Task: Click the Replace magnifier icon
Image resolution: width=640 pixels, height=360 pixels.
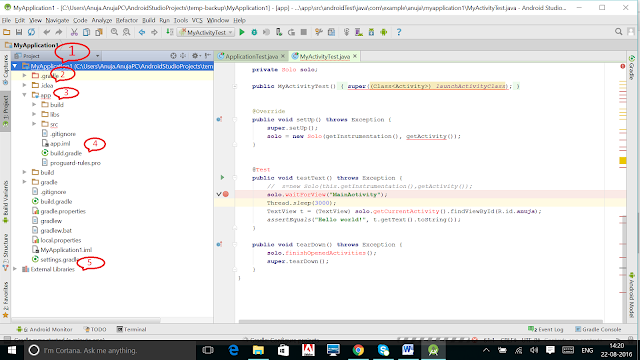Action: [x=127, y=32]
